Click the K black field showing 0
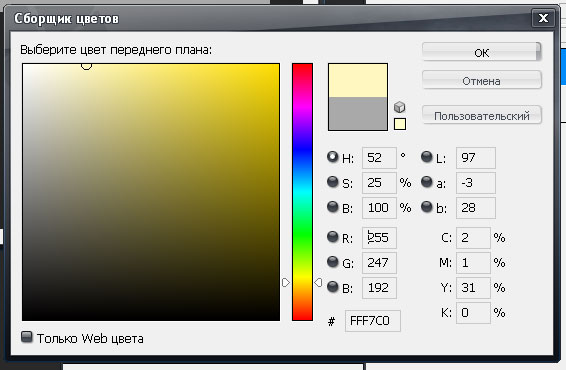 (473, 313)
